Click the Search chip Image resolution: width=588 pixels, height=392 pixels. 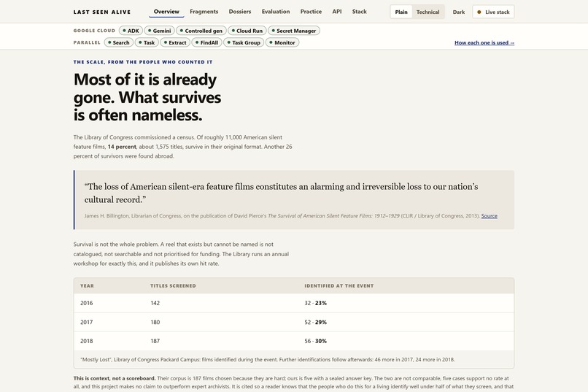click(118, 42)
